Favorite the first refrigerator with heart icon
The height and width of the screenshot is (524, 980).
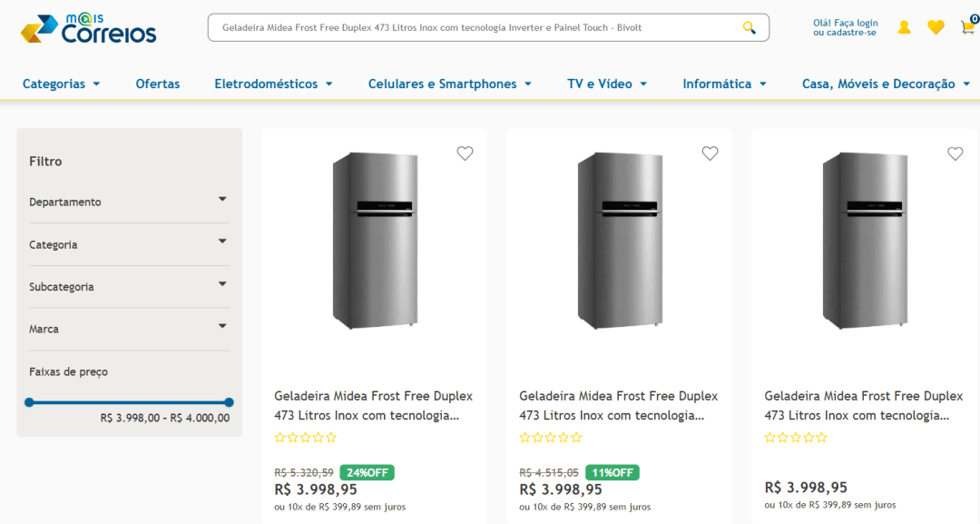coord(465,153)
